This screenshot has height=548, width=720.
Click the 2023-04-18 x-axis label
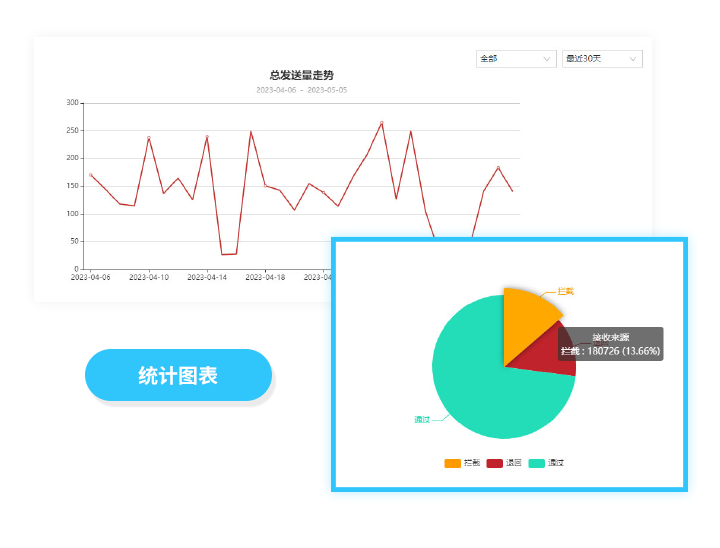tap(265, 277)
